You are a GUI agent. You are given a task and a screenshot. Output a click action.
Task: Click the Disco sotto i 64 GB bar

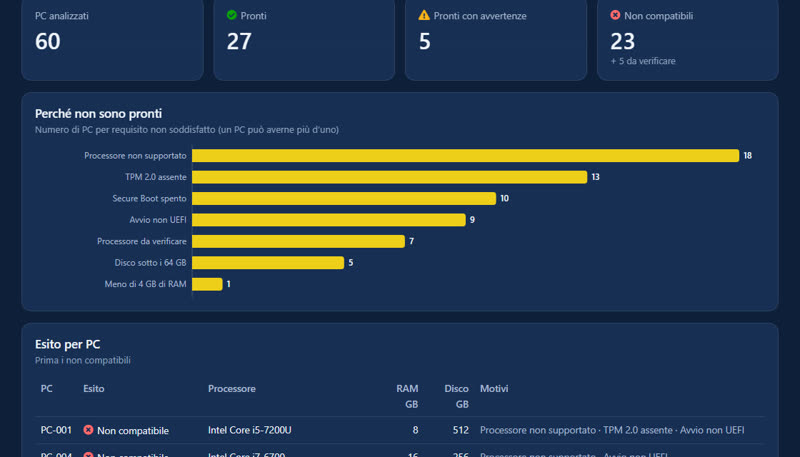click(268, 263)
